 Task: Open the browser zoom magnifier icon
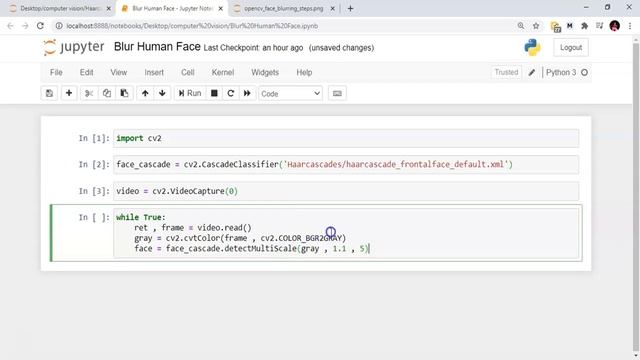[521, 26]
